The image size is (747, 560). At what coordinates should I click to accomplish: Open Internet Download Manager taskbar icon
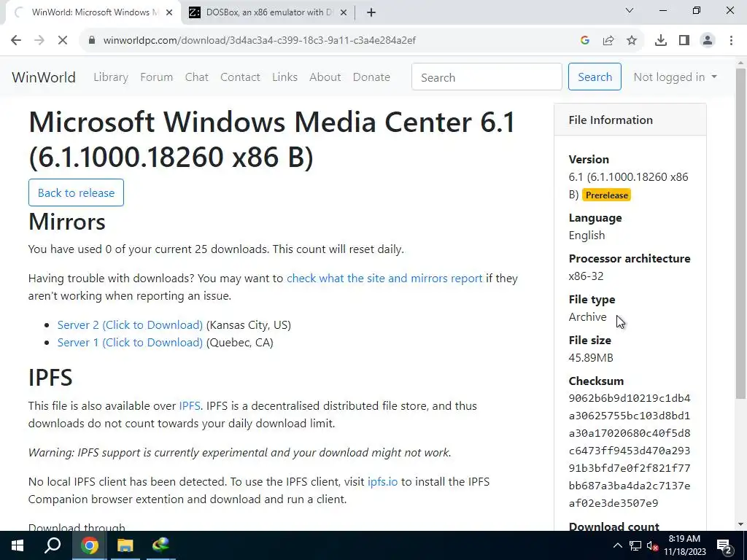coord(161,545)
